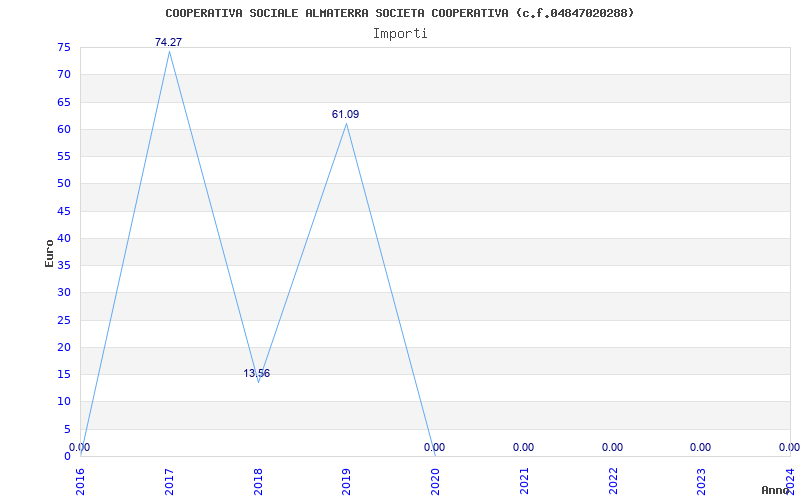Click the Importi subtitle
The height and width of the screenshot is (500, 800).
pos(400,34)
